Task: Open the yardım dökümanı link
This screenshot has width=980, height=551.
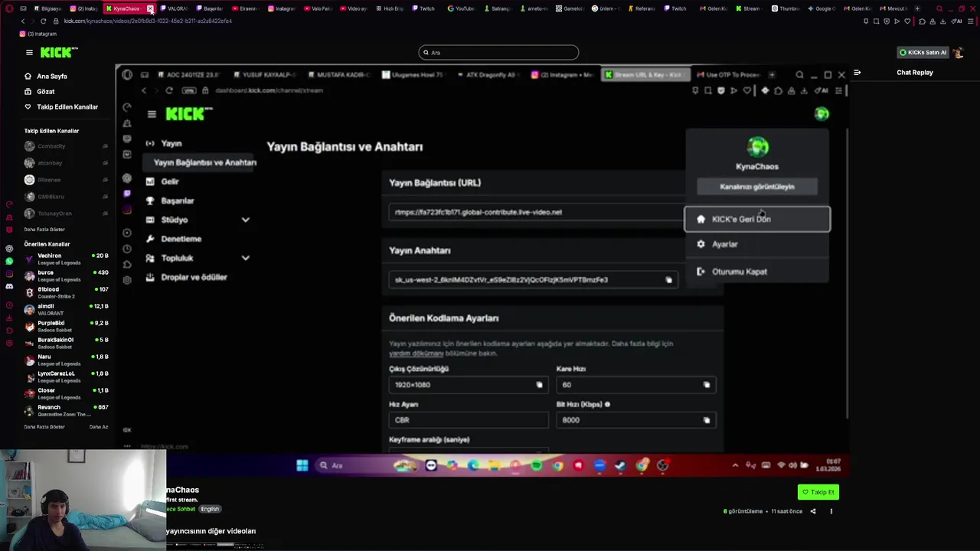Action: (x=416, y=354)
